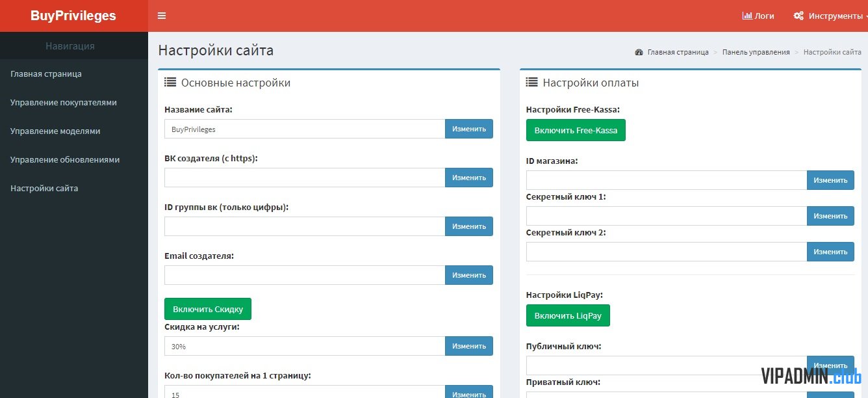Click Изменить for ВК создателя
This screenshot has width=868, height=398.
(x=469, y=178)
